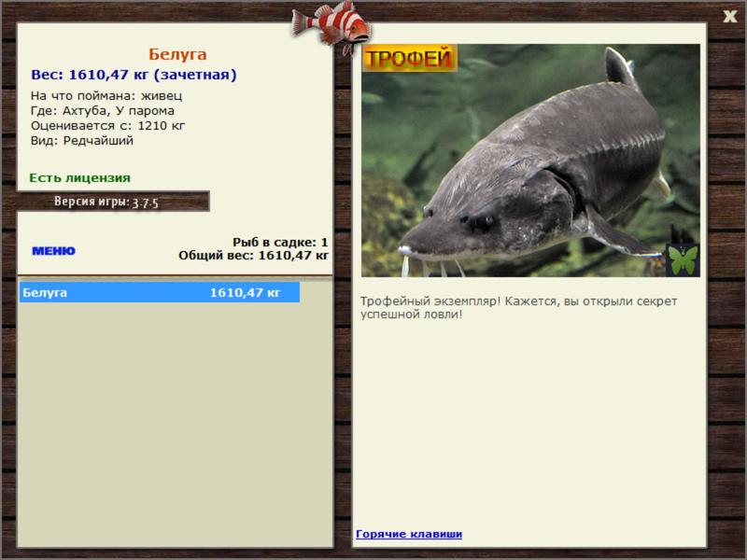Click the Вид: Редчайший rarity line
Viewport: 747px width, 560px height.
click(82, 141)
